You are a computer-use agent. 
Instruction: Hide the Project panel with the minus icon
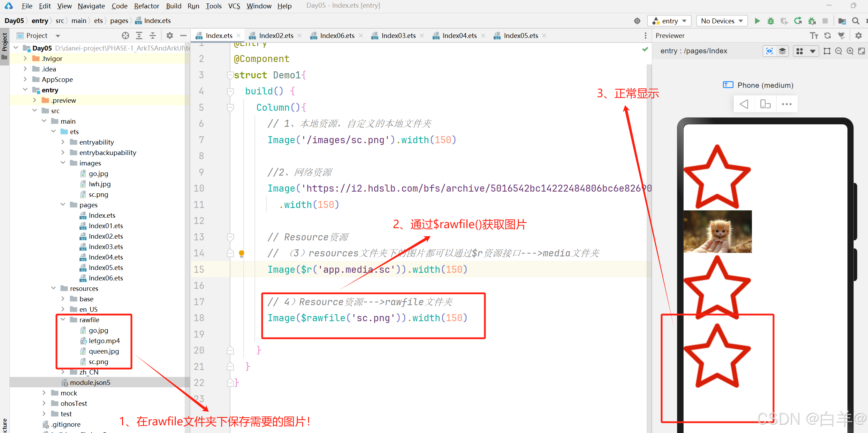click(x=183, y=36)
